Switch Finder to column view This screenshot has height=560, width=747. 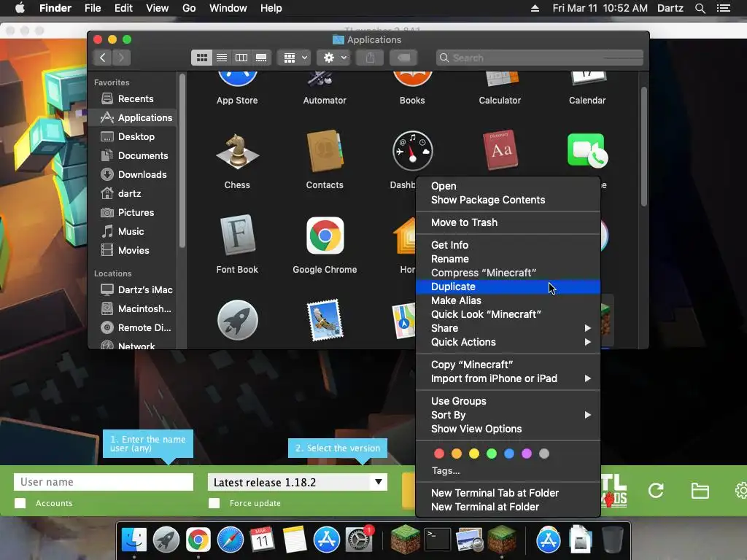[241, 58]
